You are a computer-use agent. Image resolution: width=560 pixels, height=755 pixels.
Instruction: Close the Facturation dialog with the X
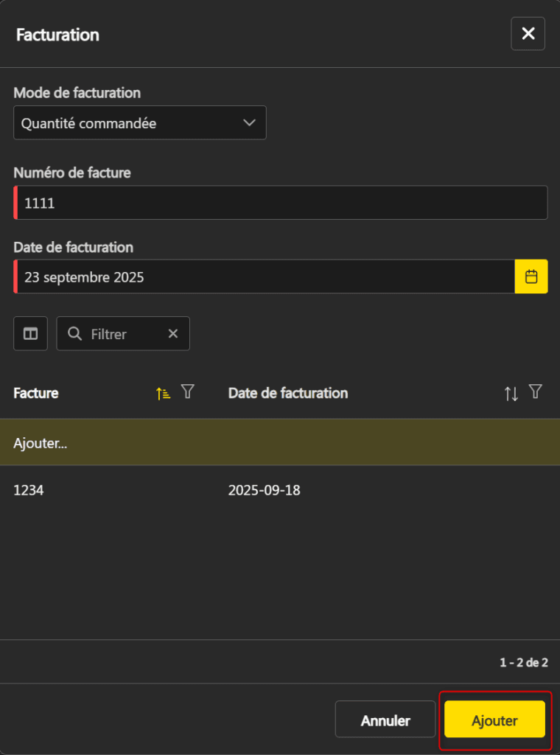(x=528, y=34)
